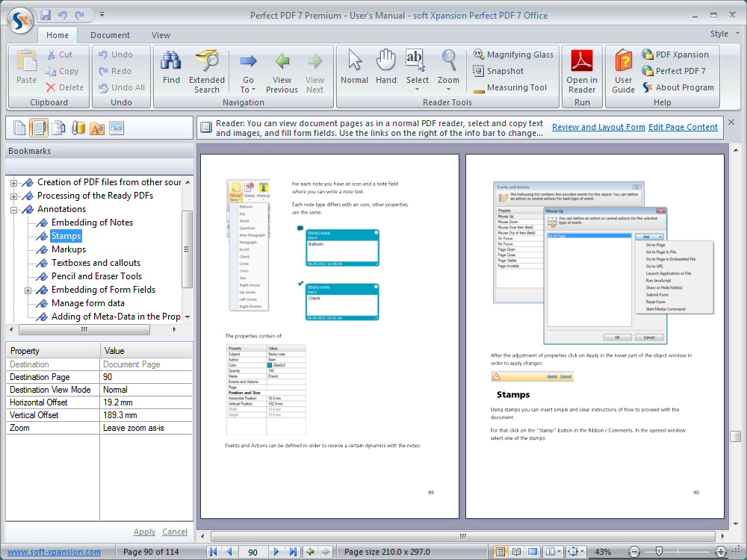Image resolution: width=747 pixels, height=560 pixels.
Task: Select the Markups bookmark
Action: [x=69, y=249]
